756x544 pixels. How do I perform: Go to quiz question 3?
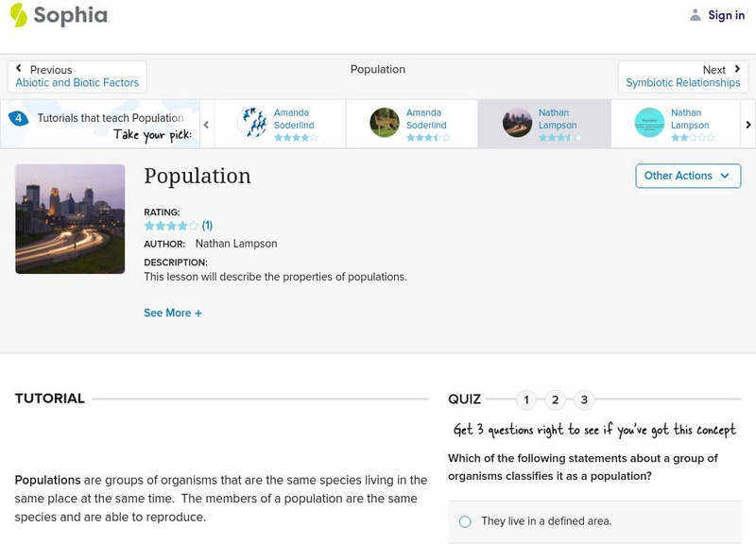[x=584, y=399]
